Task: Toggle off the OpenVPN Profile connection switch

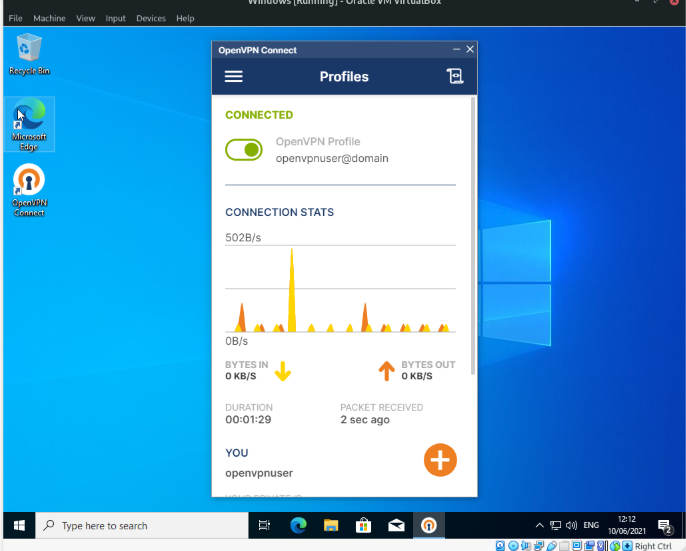Action: pos(244,150)
